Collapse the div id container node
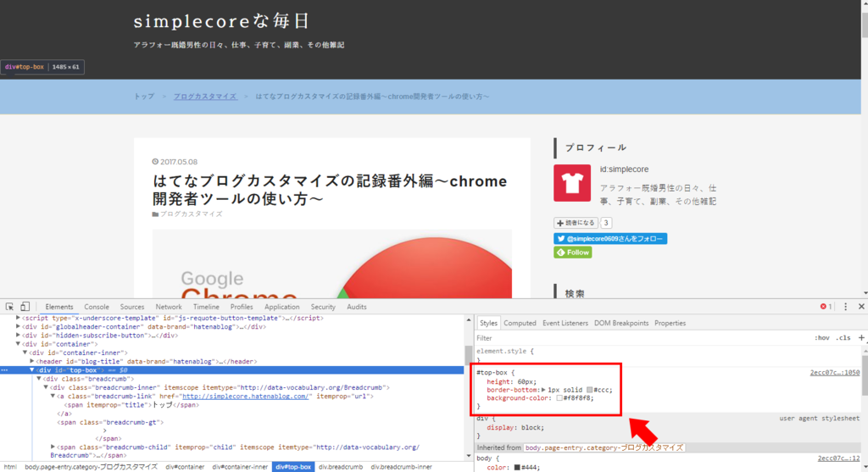The image size is (868, 472). tap(18, 344)
